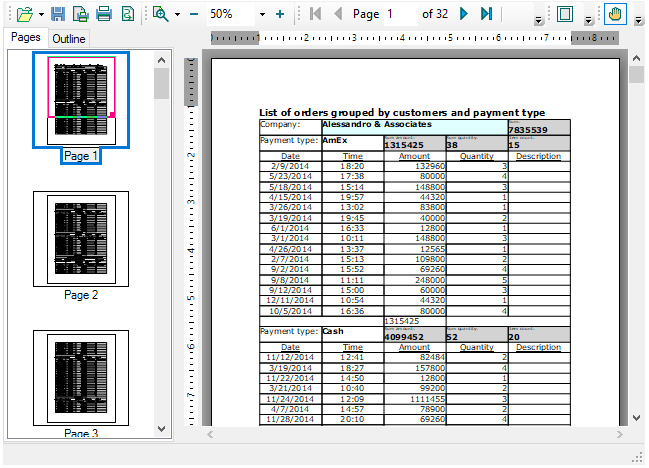This screenshot has width=649, height=468.
Task: Click the Print report icon
Action: click(x=103, y=15)
